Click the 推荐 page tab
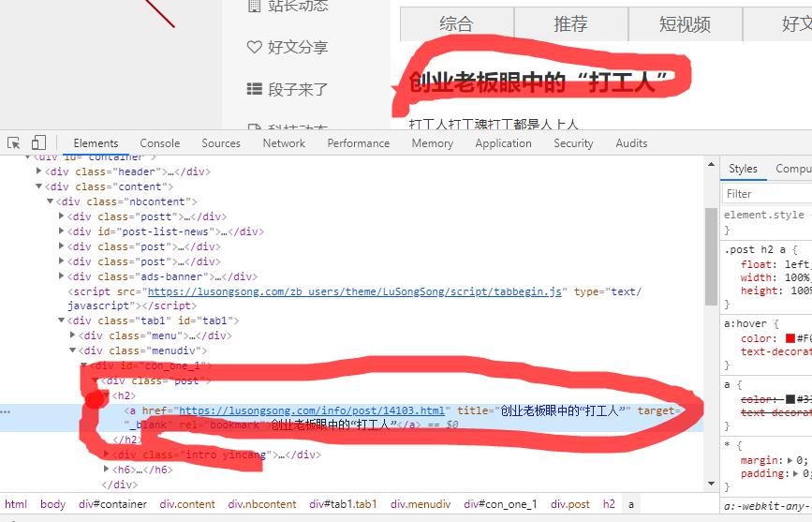This screenshot has width=812, height=522. (571, 23)
